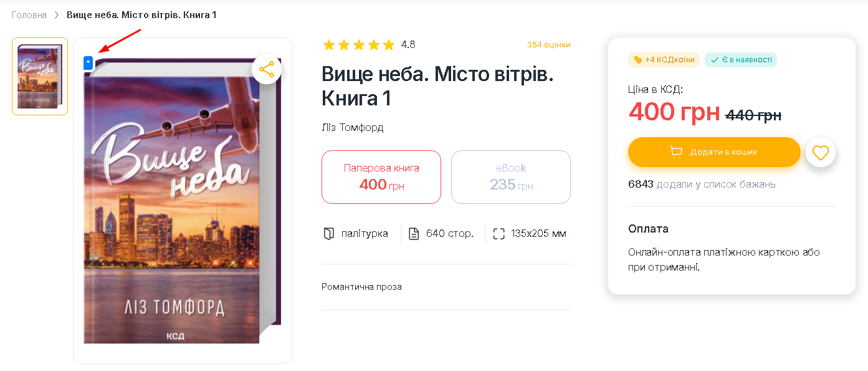Open author Ліз Томфорд page
The width and height of the screenshot is (868, 371).
pyautogui.click(x=353, y=128)
